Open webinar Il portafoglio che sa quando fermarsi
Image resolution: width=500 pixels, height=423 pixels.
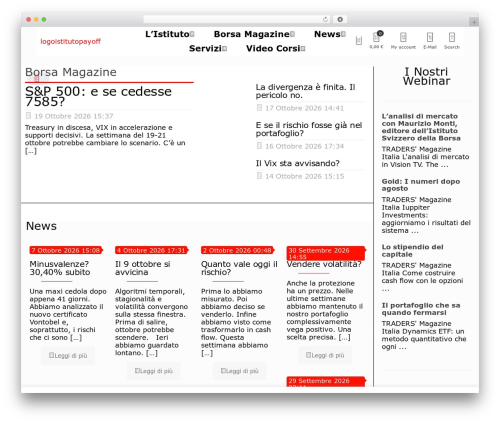421,309
